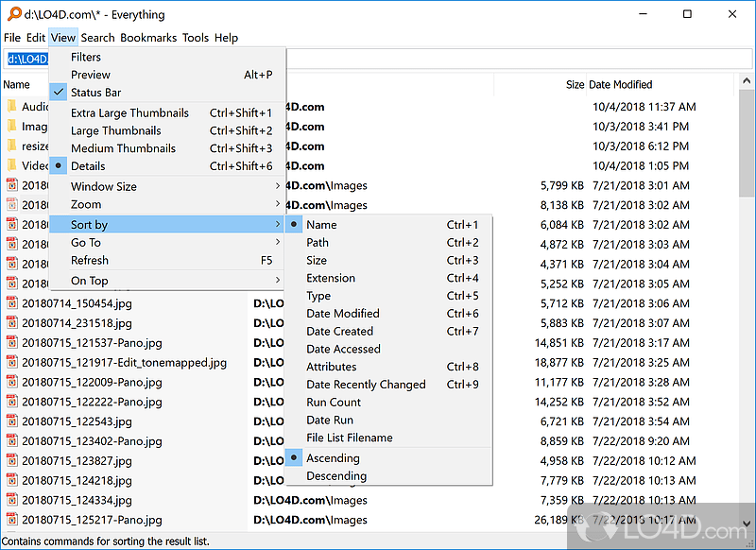Click the search input field
This screenshot has height=550, width=756.
coord(378,59)
